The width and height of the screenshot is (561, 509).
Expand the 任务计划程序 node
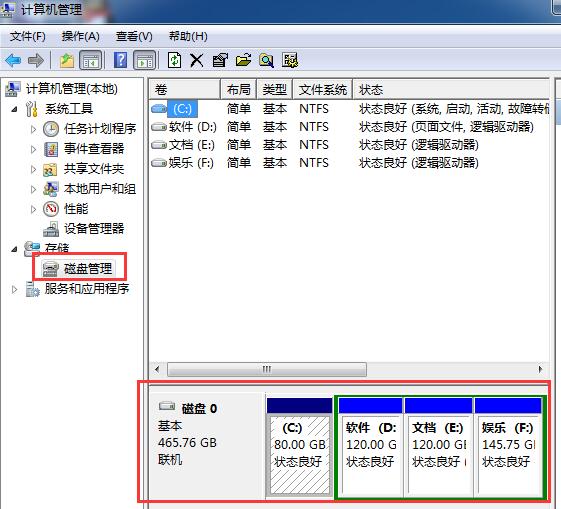pos(33,129)
